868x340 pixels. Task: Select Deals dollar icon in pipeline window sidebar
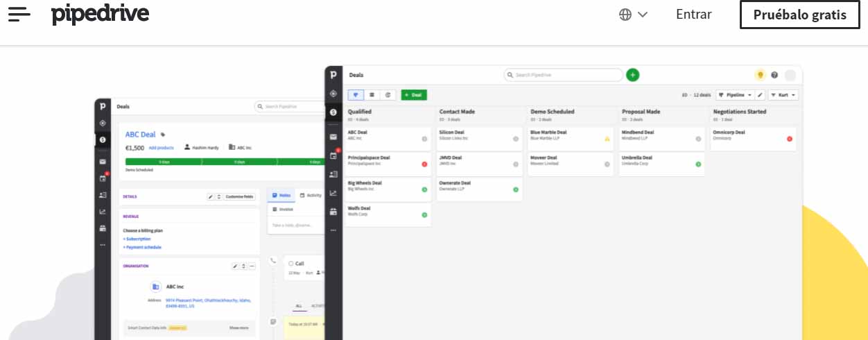pyautogui.click(x=333, y=112)
